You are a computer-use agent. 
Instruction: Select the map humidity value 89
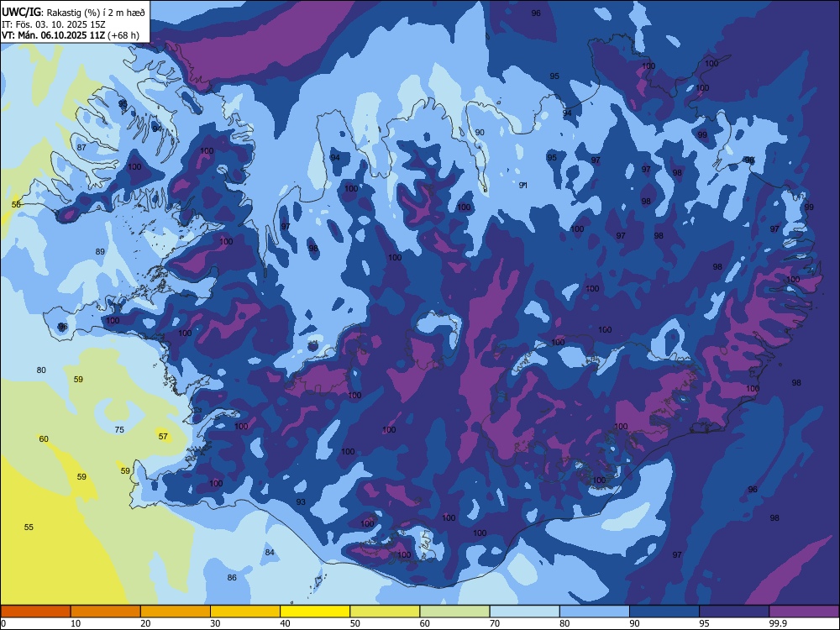point(100,252)
